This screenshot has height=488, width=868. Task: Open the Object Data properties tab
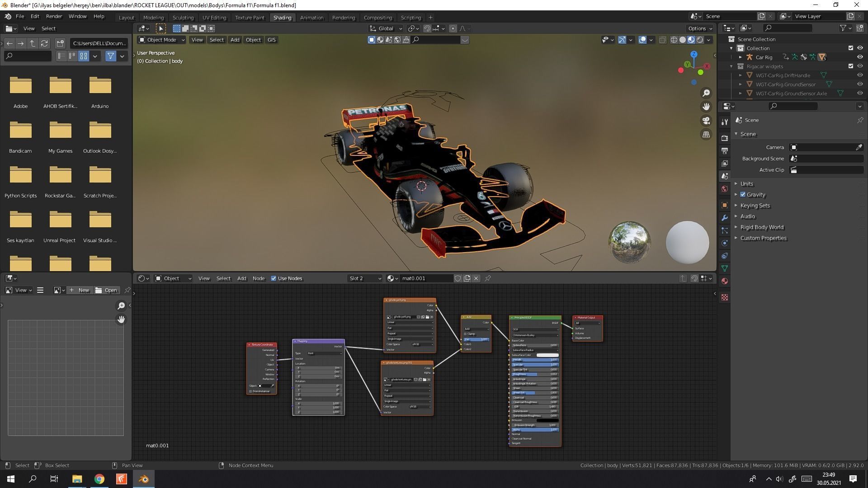pos(725,268)
